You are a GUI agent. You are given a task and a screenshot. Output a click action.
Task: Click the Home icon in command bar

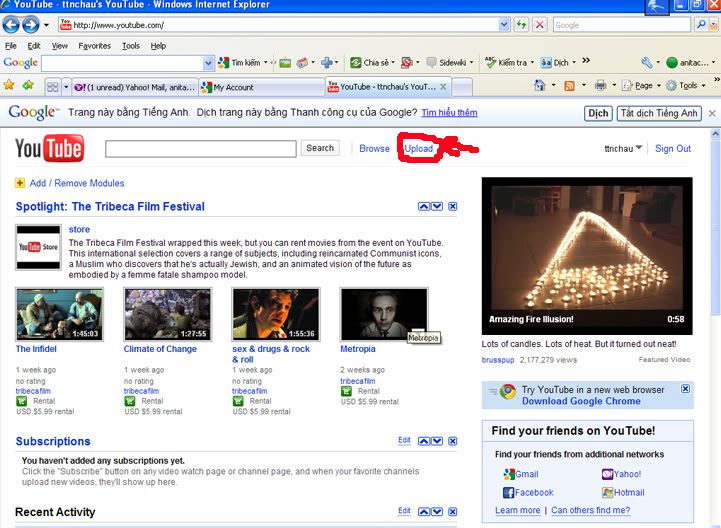(x=540, y=85)
